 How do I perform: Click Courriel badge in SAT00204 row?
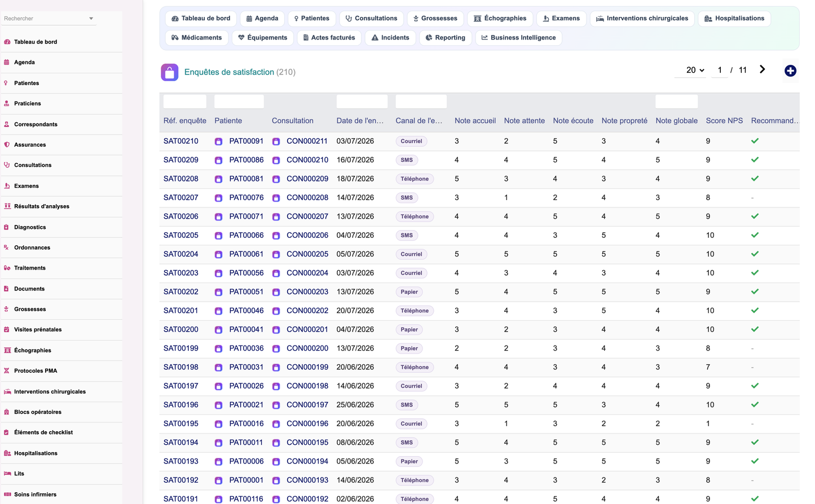coord(411,254)
